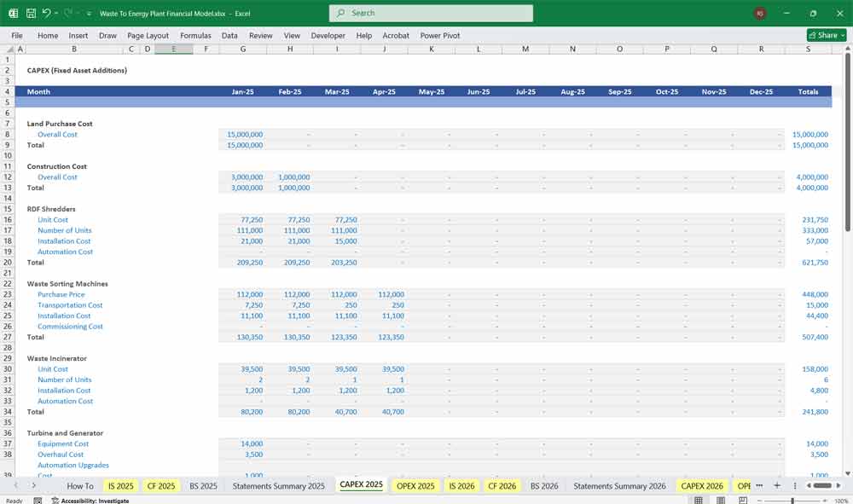The height and width of the screenshot is (504, 853).
Task: Click the user account avatar
Action: tap(759, 14)
